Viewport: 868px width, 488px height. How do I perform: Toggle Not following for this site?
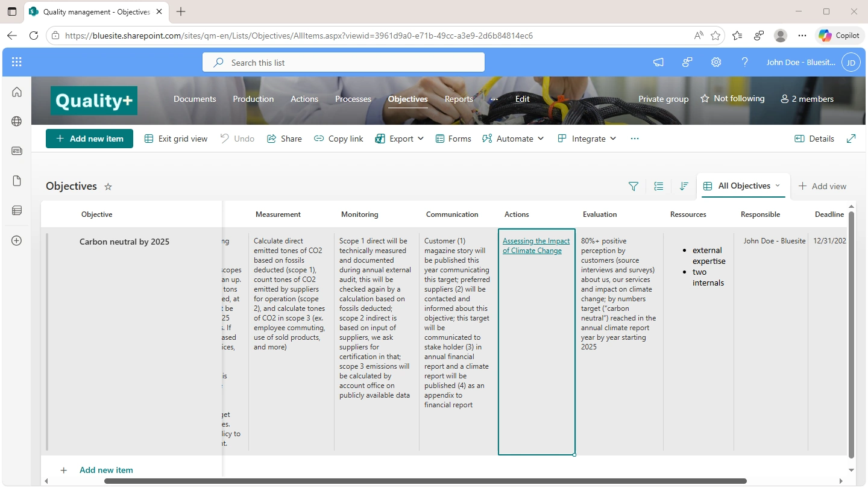(x=732, y=98)
